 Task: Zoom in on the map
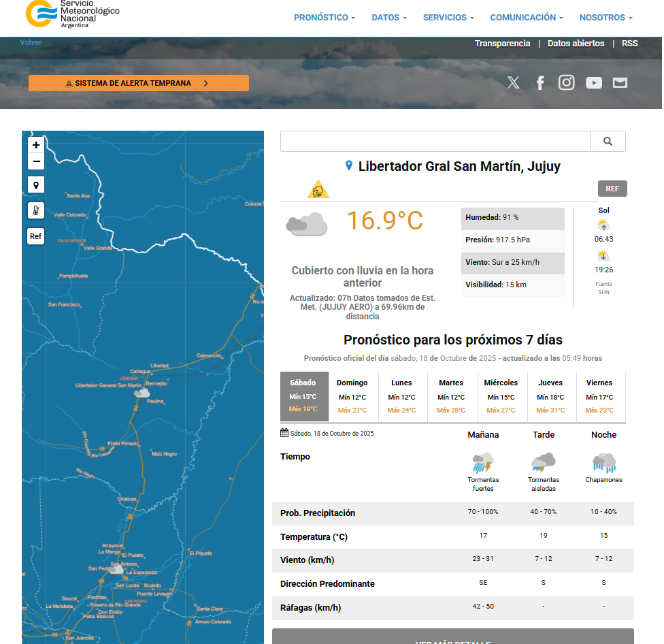36,145
